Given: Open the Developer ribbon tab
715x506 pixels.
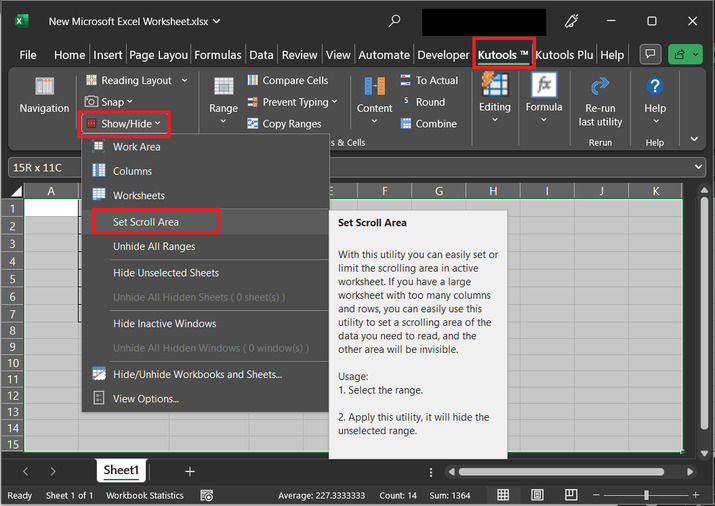Looking at the screenshot, I should pos(443,55).
